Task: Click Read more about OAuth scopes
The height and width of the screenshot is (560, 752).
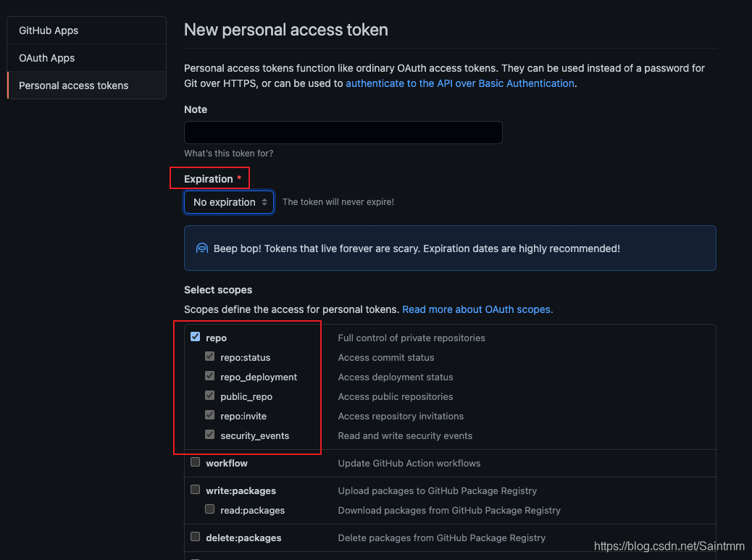Action: (x=477, y=309)
